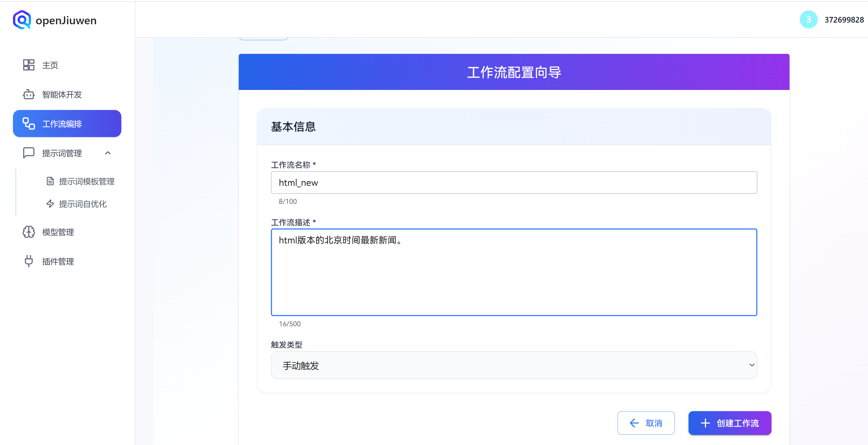
Task: Click the openJiuwen logo icon
Action: tap(22, 20)
